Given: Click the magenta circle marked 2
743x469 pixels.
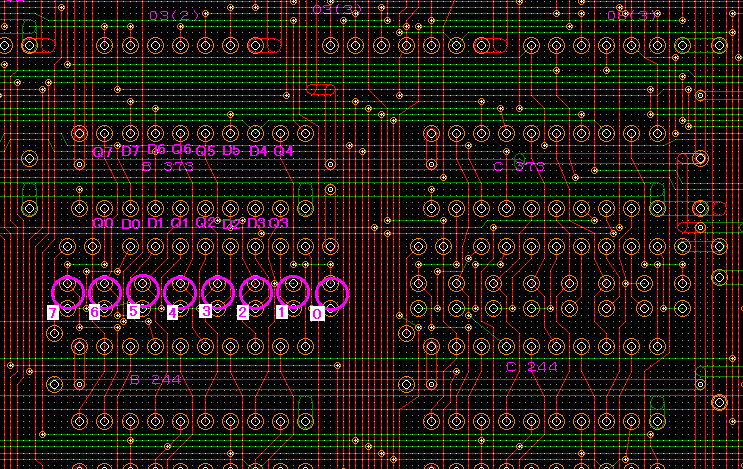Looking at the screenshot, I should (x=256, y=291).
